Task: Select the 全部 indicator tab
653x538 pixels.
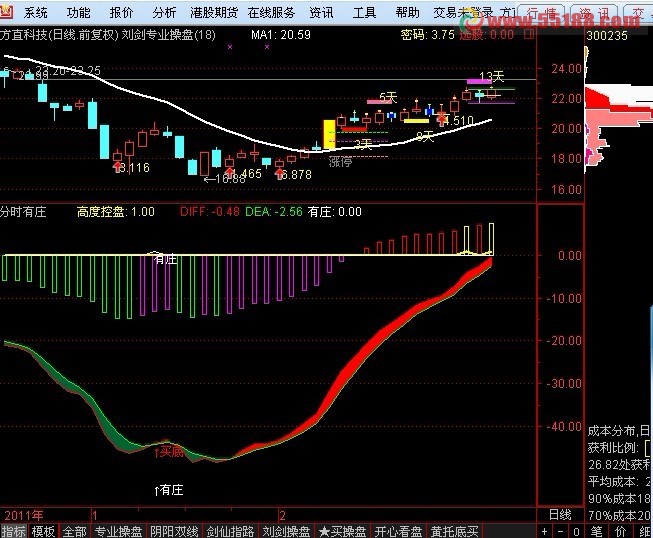Action: (x=75, y=531)
